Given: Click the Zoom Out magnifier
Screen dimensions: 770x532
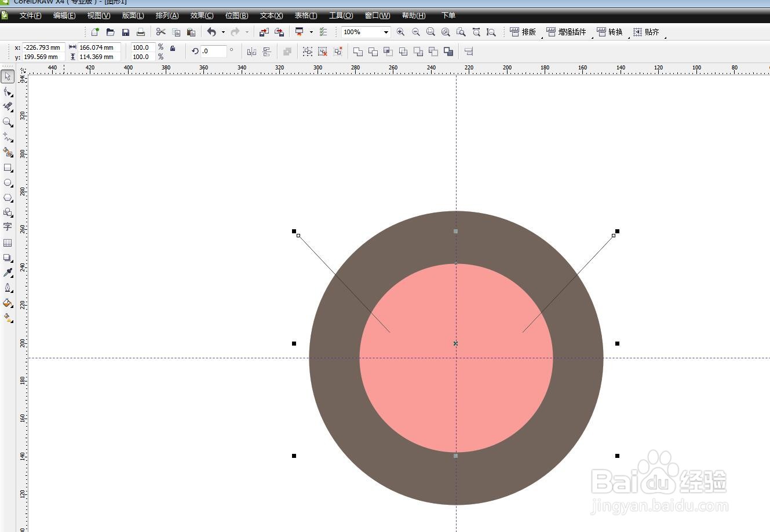Looking at the screenshot, I should coord(416,32).
